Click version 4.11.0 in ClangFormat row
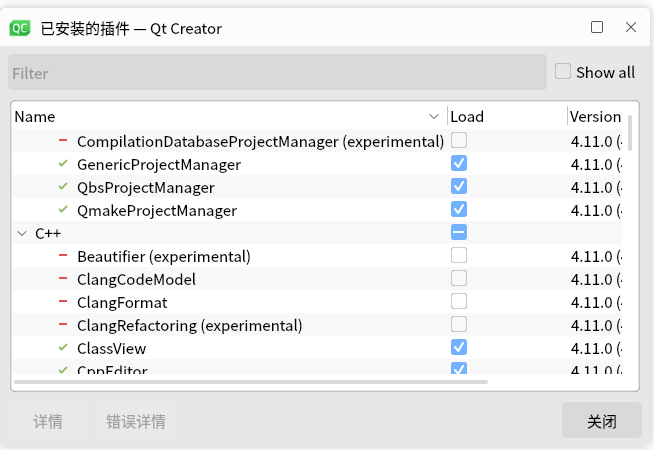The height and width of the screenshot is (450, 654). [596, 302]
